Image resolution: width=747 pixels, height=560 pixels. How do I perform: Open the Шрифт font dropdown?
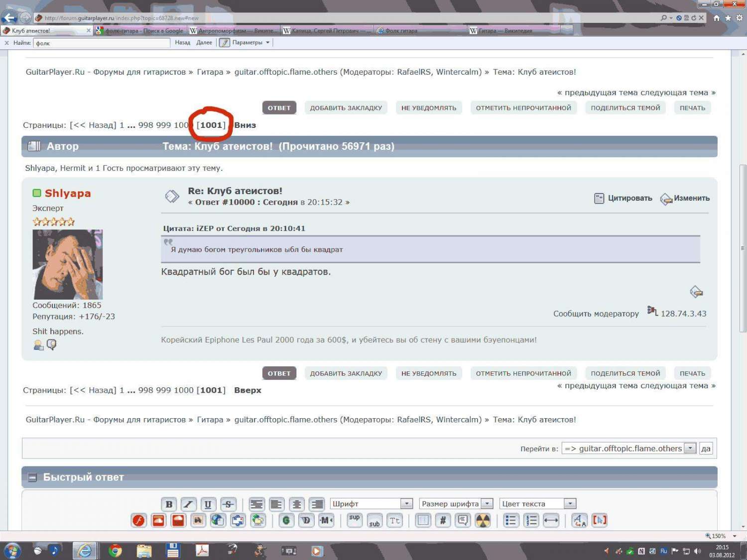coord(372,504)
